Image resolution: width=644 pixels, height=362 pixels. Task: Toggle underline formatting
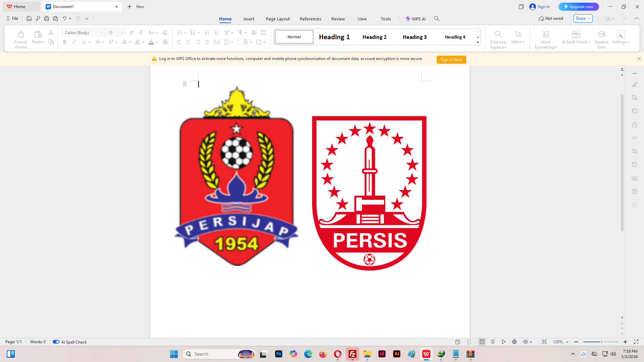(x=84, y=42)
